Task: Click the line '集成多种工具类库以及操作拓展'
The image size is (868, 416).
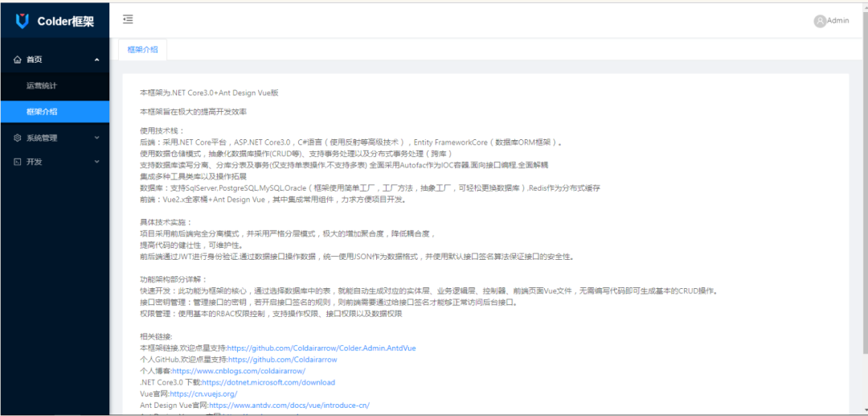Action: click(x=193, y=177)
